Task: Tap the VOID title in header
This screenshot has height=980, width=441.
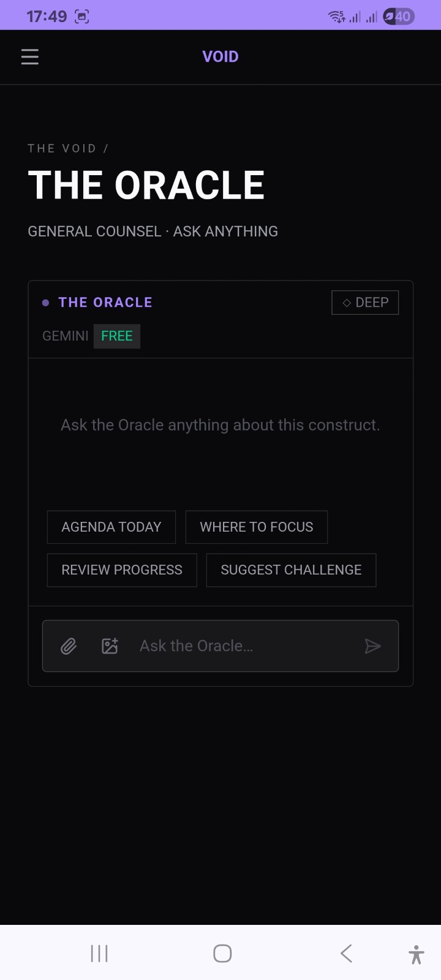Action: 221,57
